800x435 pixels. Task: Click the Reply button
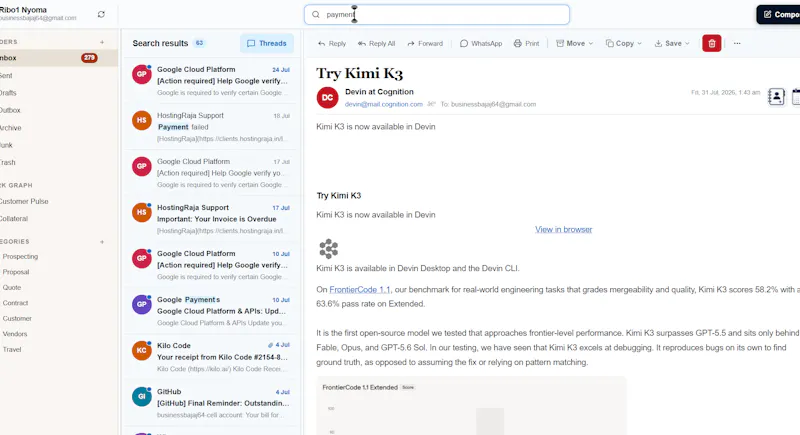[x=332, y=43]
